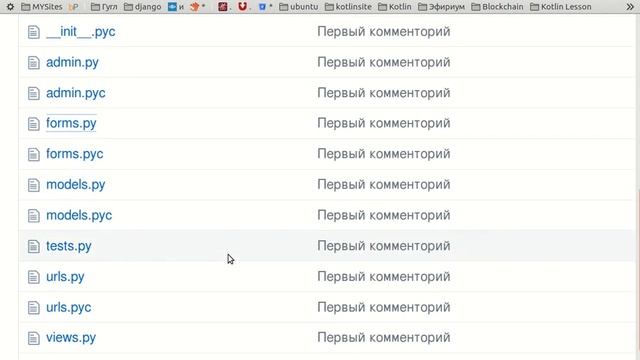Click the file icon beside admin.py
The image size is (640, 360).
(x=33, y=63)
